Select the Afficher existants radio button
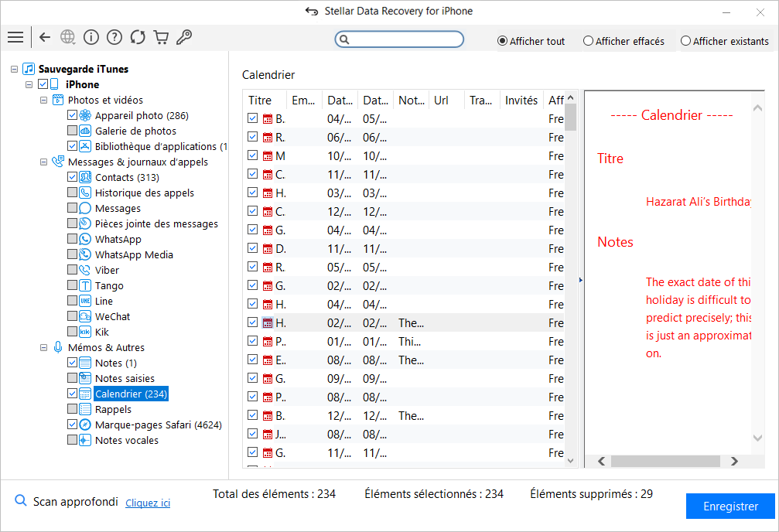This screenshot has height=532, width=779. point(685,41)
